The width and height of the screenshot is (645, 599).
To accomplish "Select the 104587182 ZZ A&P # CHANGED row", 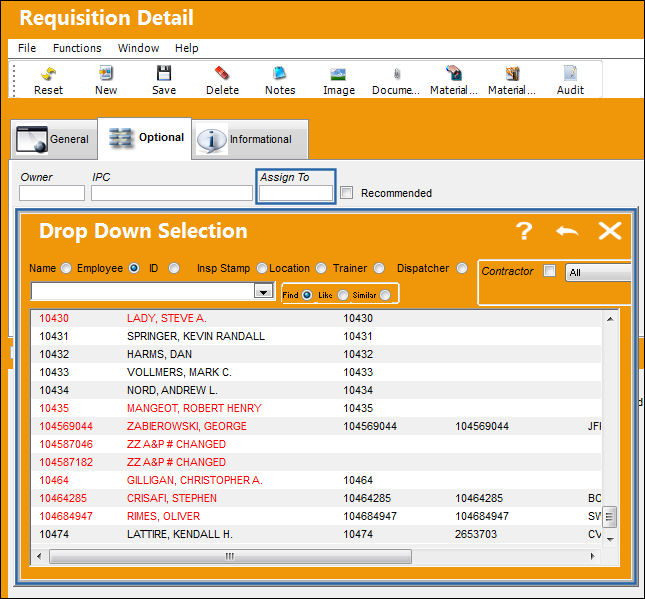I will 317,462.
